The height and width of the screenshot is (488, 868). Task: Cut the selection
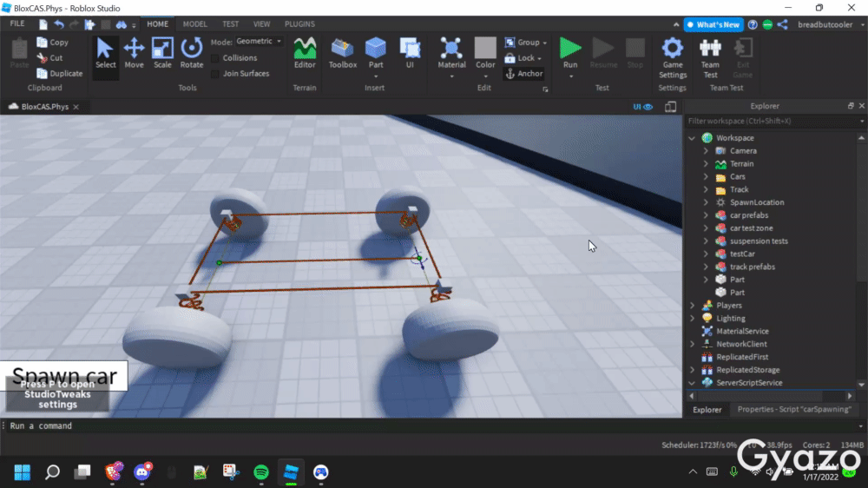(49, 57)
